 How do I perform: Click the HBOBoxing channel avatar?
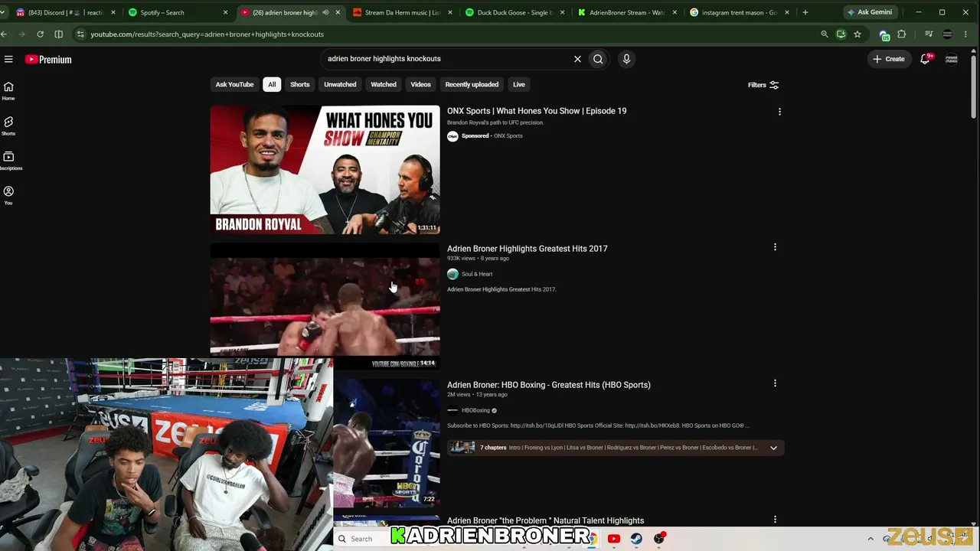(452, 410)
